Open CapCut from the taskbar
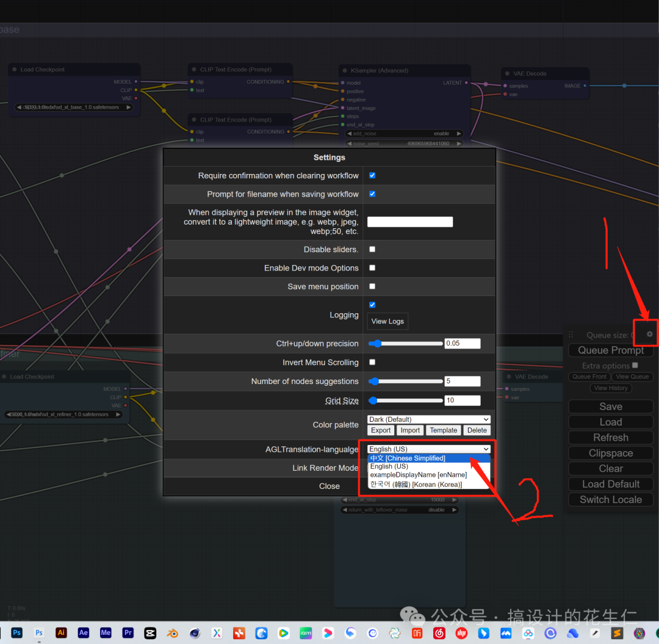659x644 pixels. (x=150, y=633)
